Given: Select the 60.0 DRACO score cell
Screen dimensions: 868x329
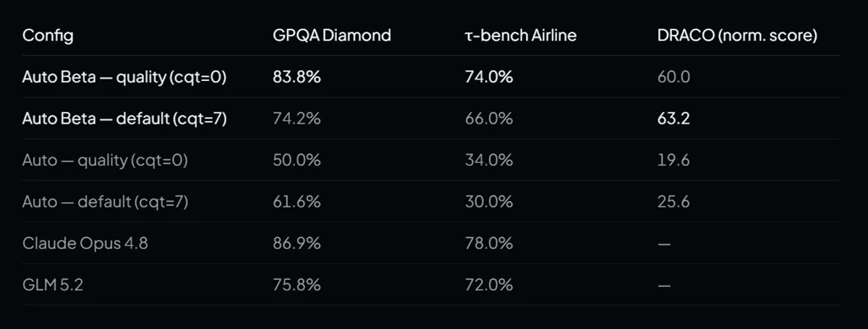Looking at the screenshot, I should click(672, 77).
